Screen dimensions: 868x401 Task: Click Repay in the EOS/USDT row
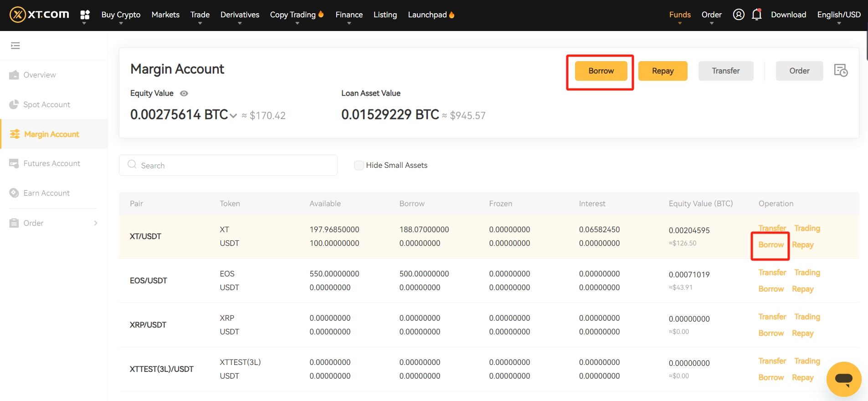(x=802, y=289)
